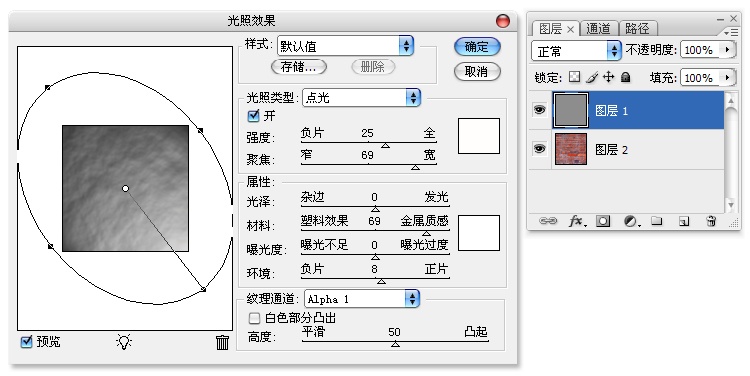The image size is (750, 376).
Task: Click the link layers icon in Layers panel
Action: click(547, 221)
